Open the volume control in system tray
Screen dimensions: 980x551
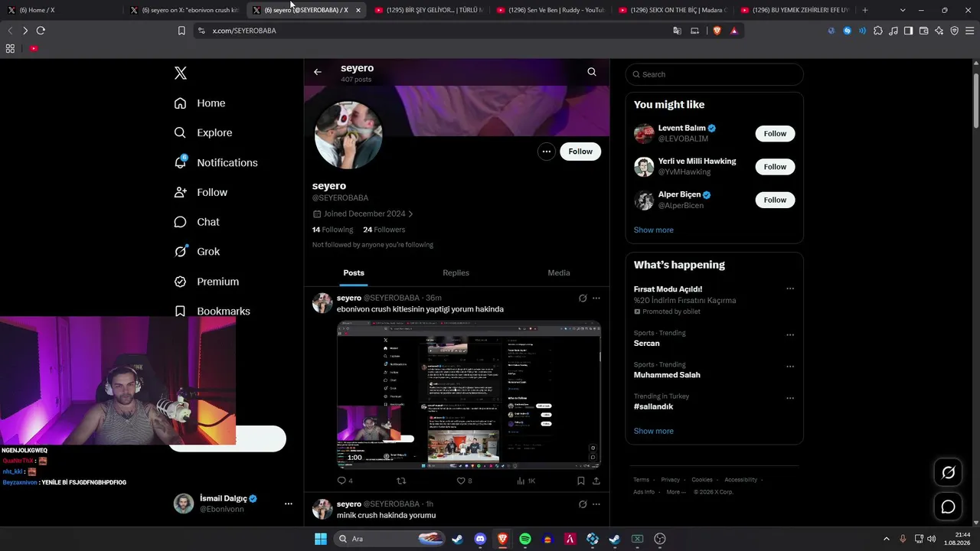tap(932, 539)
